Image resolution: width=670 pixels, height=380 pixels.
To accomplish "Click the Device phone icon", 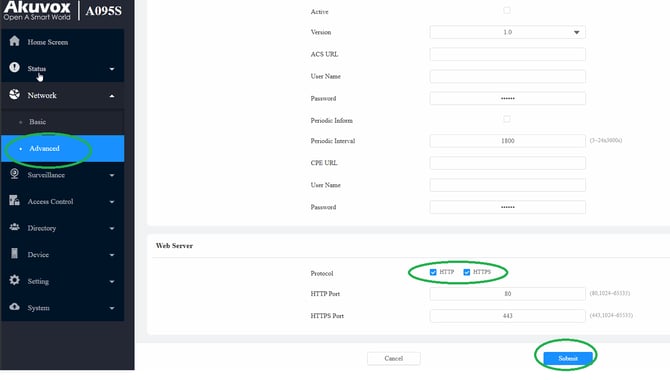I will point(15,253).
